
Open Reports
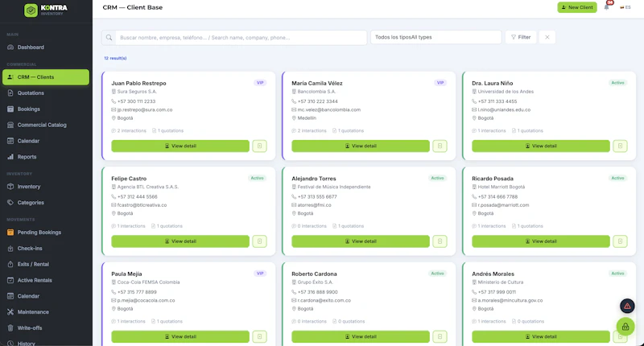pyautogui.click(x=46, y=157)
